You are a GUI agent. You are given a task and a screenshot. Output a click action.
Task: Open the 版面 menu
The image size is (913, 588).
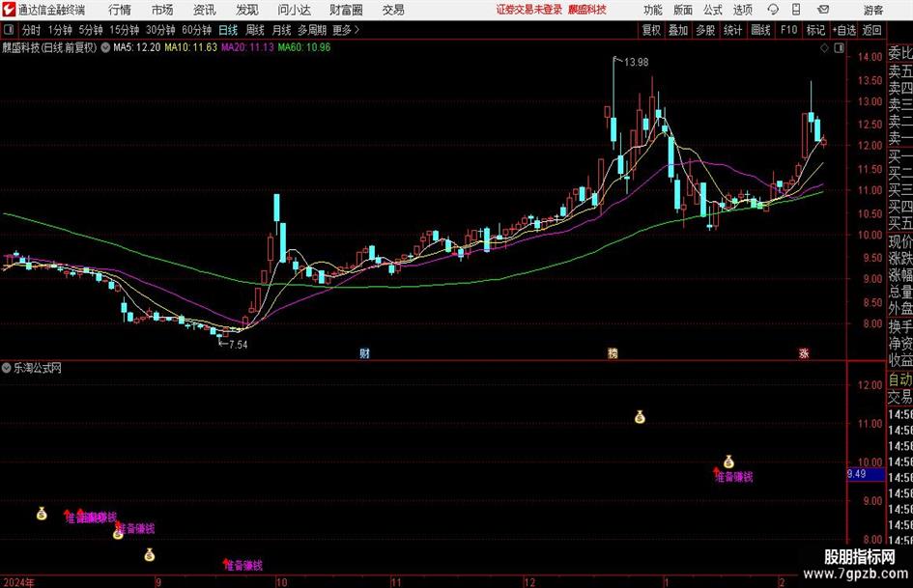click(x=682, y=10)
